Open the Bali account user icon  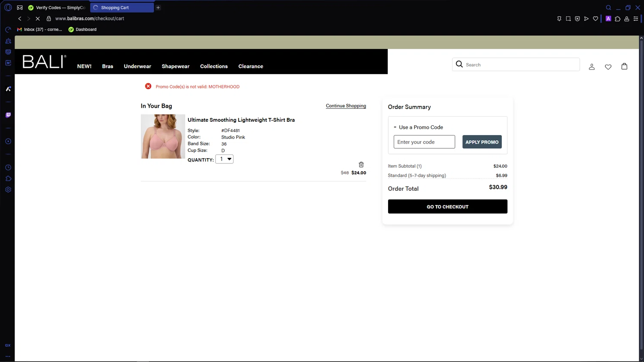592,66
